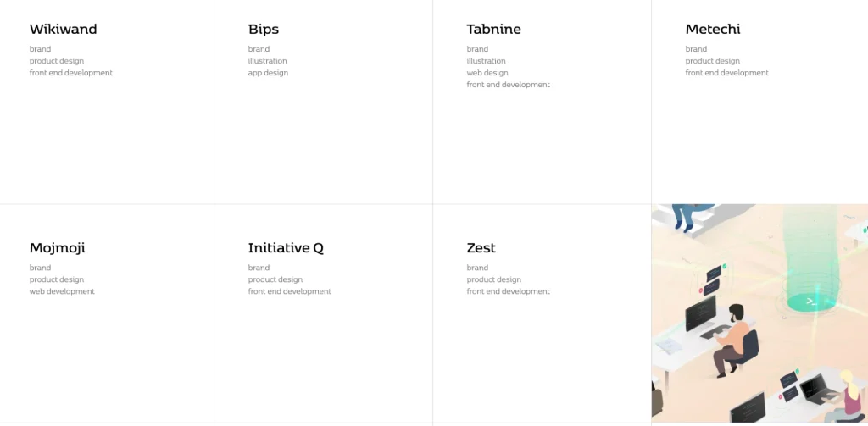This screenshot has width=868, height=426.
Task: Select "product design" tag under Metechi
Action: pyautogui.click(x=713, y=61)
